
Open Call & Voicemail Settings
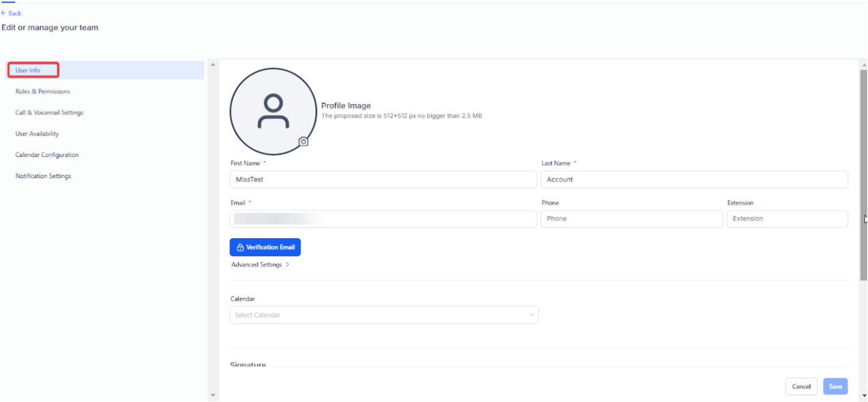pyautogui.click(x=49, y=113)
